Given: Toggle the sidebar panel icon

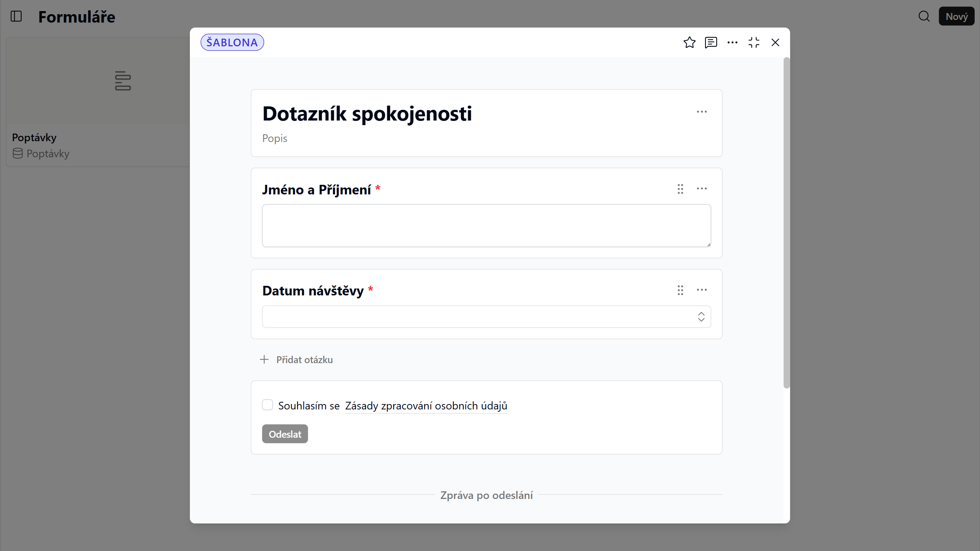Looking at the screenshot, I should (16, 16).
